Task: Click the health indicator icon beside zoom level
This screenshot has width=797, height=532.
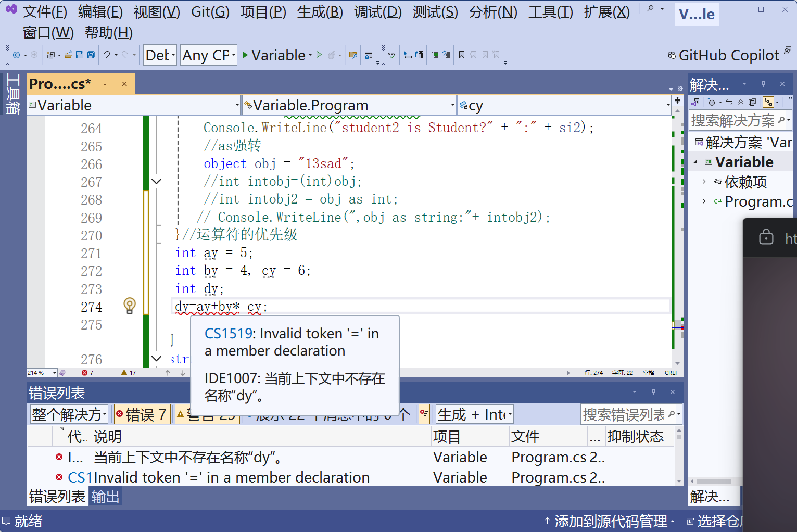Action: coord(62,373)
